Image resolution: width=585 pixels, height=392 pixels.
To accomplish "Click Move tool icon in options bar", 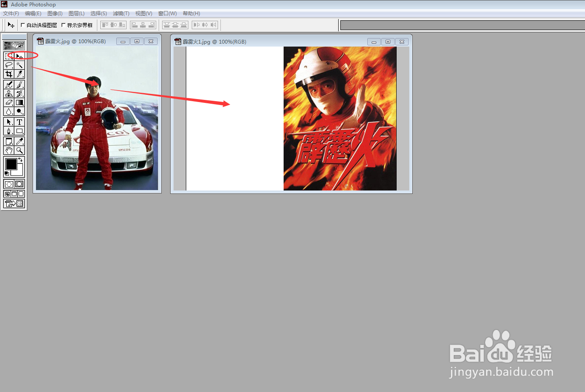I will [11, 25].
